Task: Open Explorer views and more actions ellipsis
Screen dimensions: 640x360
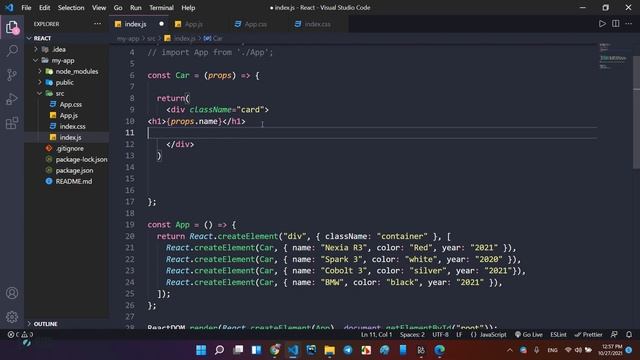Action: [x=97, y=24]
